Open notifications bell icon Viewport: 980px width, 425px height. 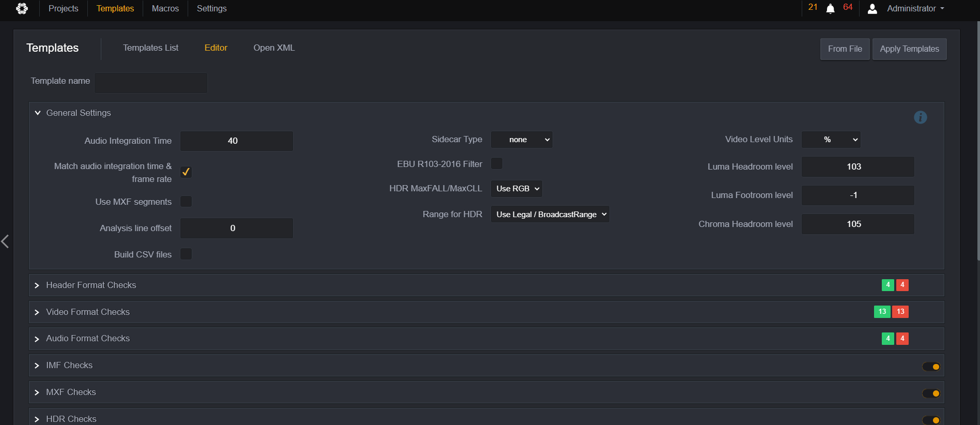tap(830, 9)
